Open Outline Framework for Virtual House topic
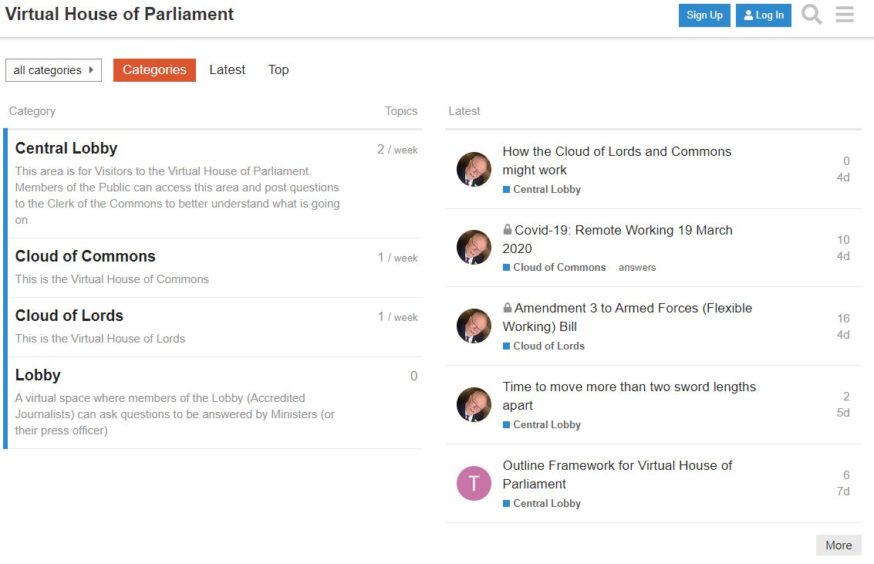Screen dimensions: 874x564 point(617,474)
